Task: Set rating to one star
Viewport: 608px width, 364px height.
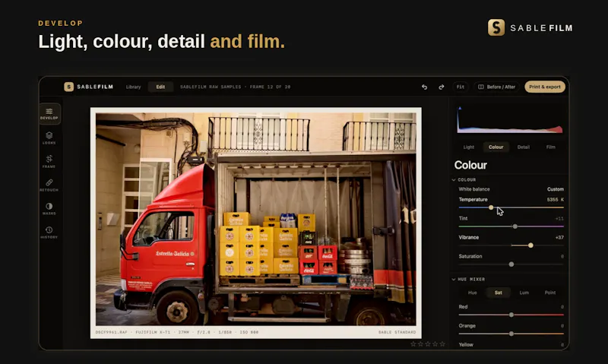Action: point(413,343)
